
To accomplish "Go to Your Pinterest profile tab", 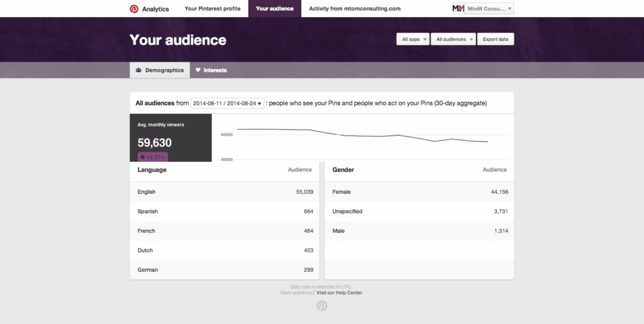I will [213, 9].
